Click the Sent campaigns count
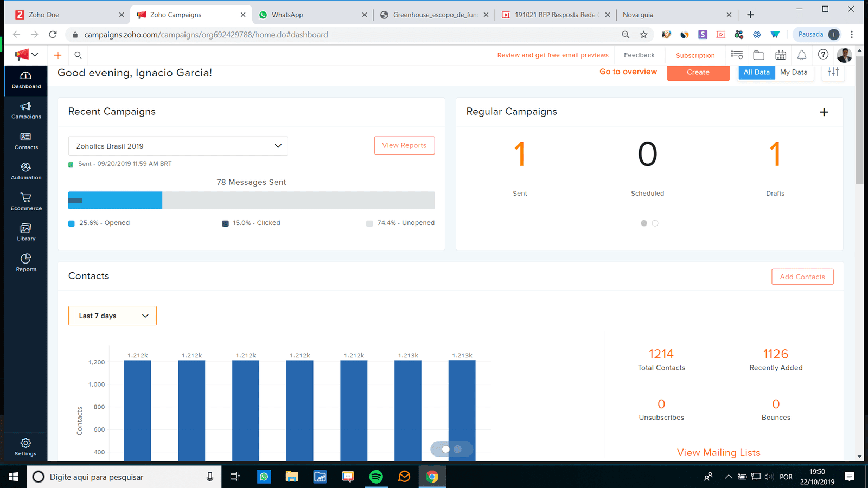 click(520, 155)
